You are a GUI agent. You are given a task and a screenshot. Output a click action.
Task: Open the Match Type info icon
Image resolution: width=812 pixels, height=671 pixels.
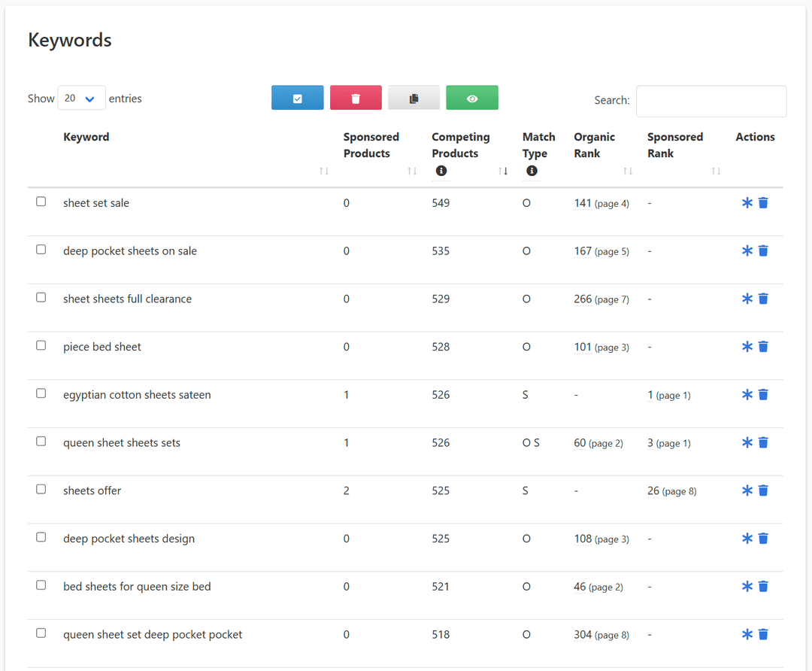coord(532,171)
